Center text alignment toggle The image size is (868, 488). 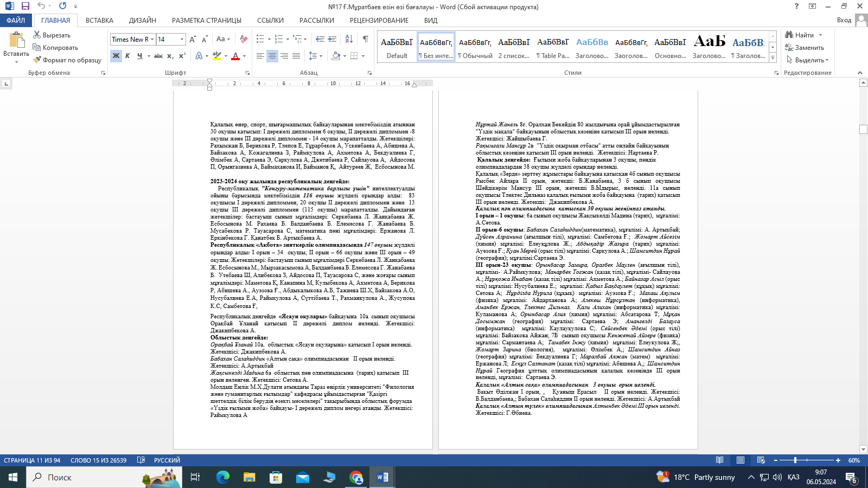272,56
